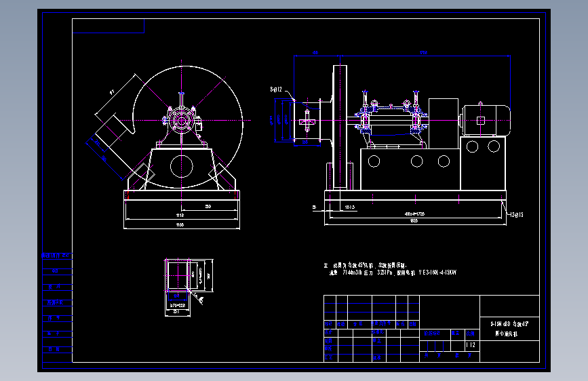Select the "12-φ15" anchor hole callout
Viewport: 588px width, 381px height.
click(x=517, y=214)
